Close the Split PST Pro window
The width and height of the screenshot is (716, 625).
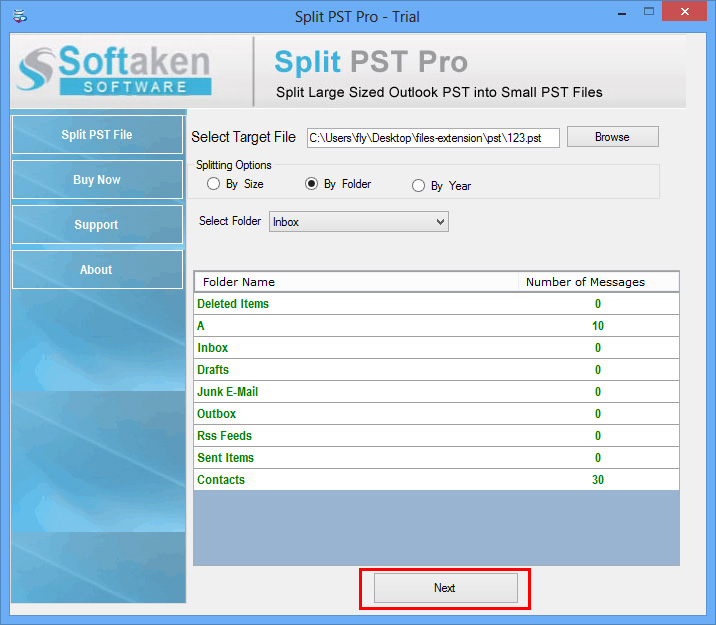coord(684,12)
